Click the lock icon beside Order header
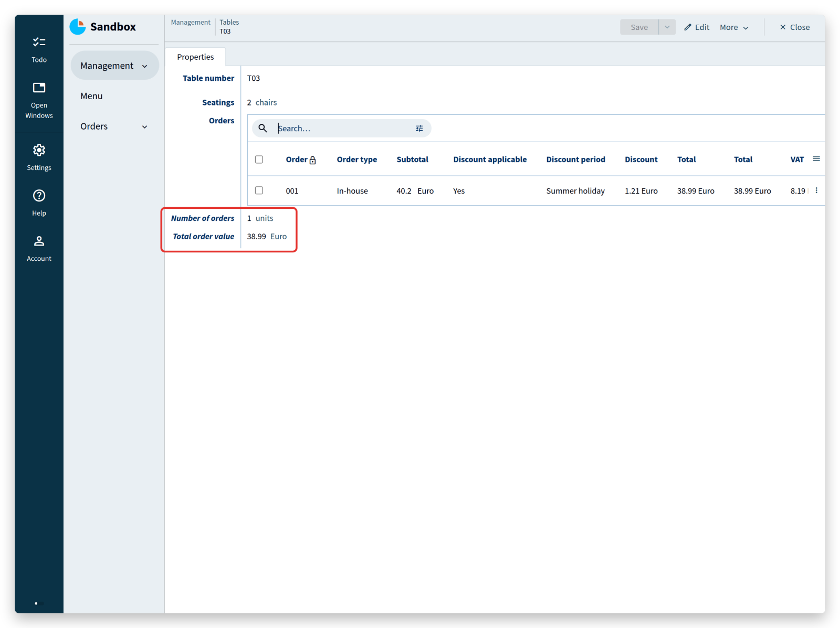This screenshot has height=628, width=840. point(312,161)
